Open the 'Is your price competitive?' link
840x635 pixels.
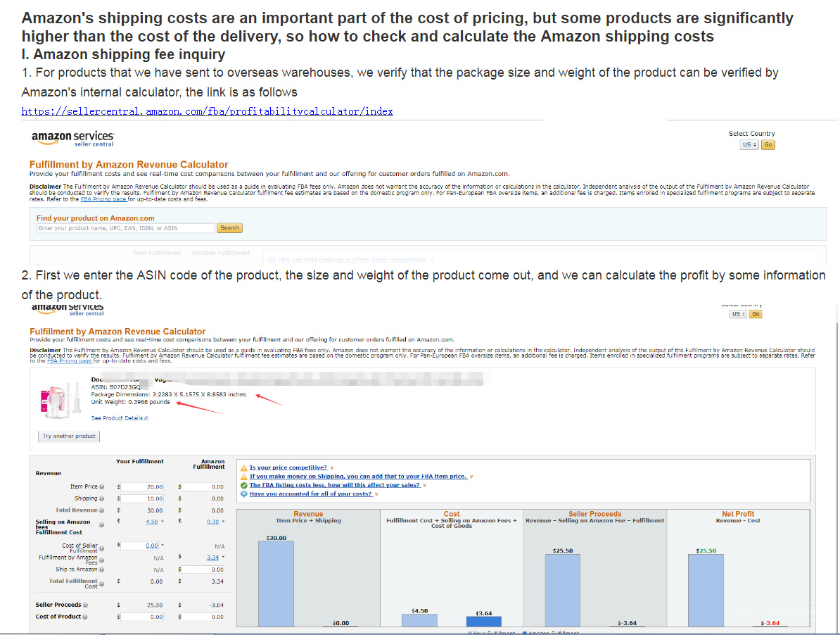click(x=288, y=468)
